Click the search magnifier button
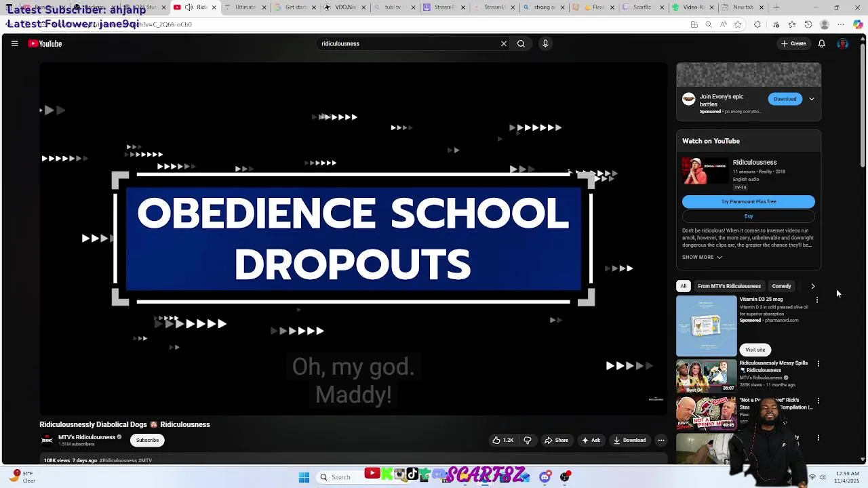The height and width of the screenshot is (488, 868). (x=521, y=43)
